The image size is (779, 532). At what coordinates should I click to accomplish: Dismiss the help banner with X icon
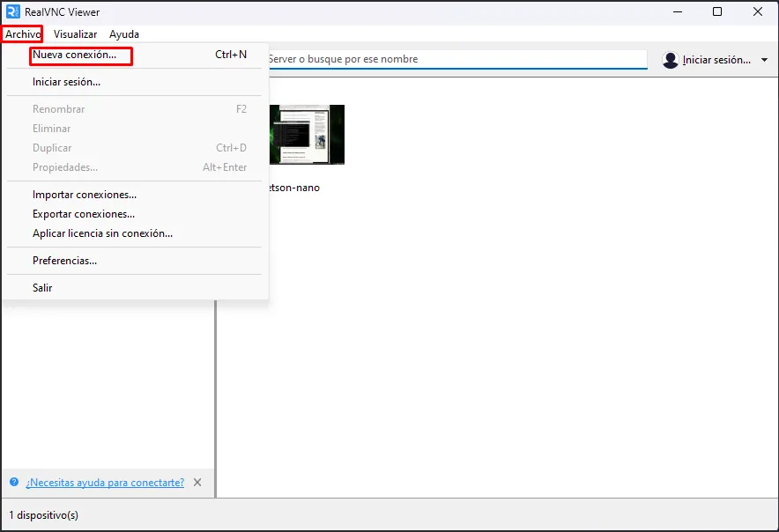[x=197, y=483]
